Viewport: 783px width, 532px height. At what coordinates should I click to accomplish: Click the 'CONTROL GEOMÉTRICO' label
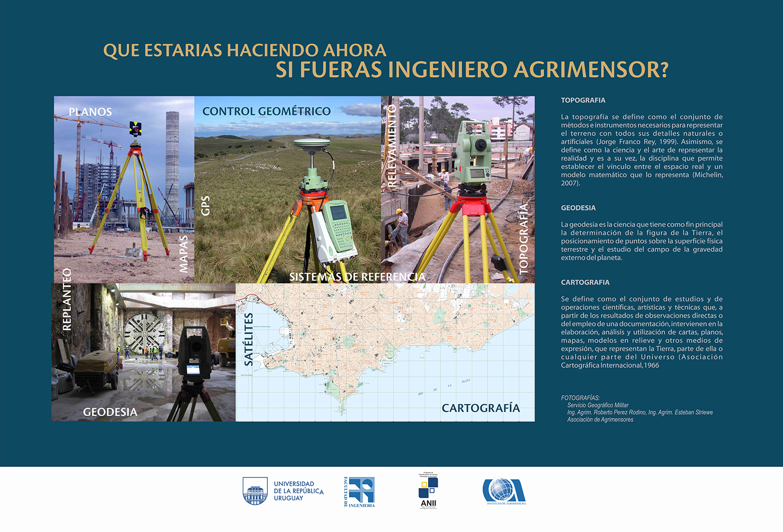pyautogui.click(x=266, y=111)
